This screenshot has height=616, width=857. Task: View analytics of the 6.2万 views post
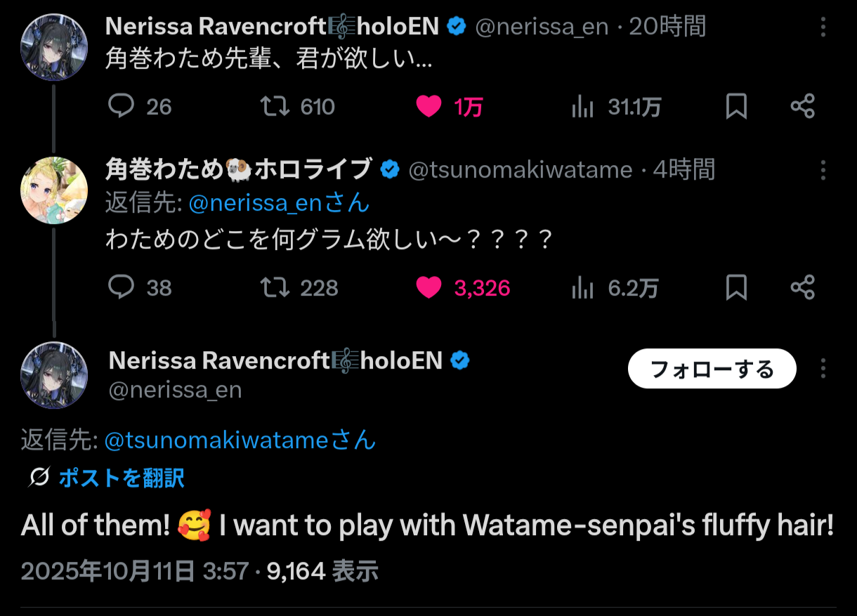(582, 287)
